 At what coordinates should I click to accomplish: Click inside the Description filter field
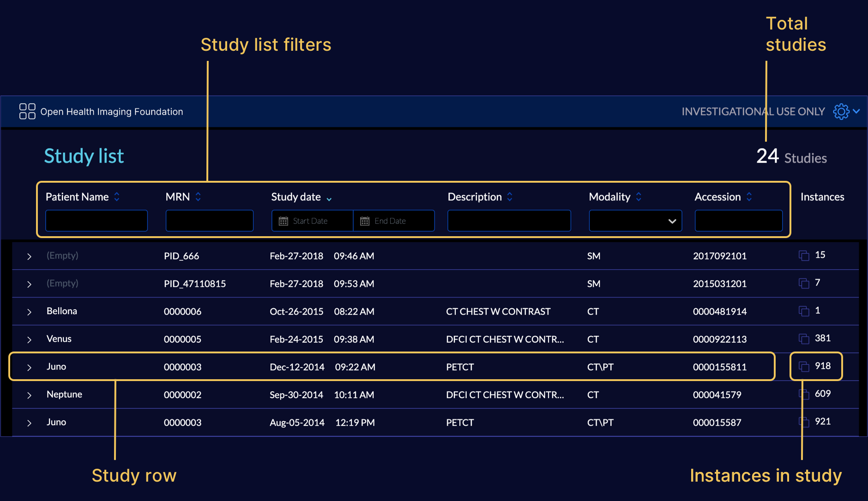point(509,221)
